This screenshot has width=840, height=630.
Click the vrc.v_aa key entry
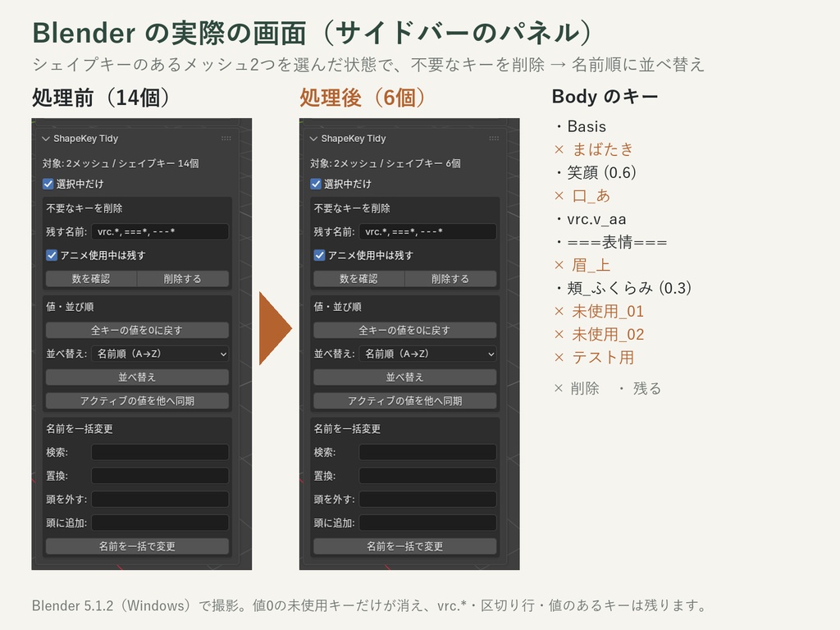(x=597, y=220)
